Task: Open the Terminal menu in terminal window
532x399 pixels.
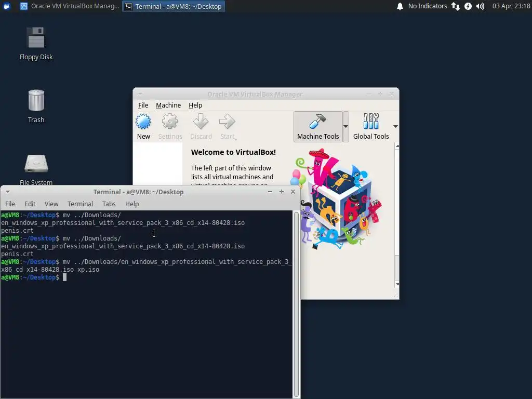Action: [x=80, y=204]
